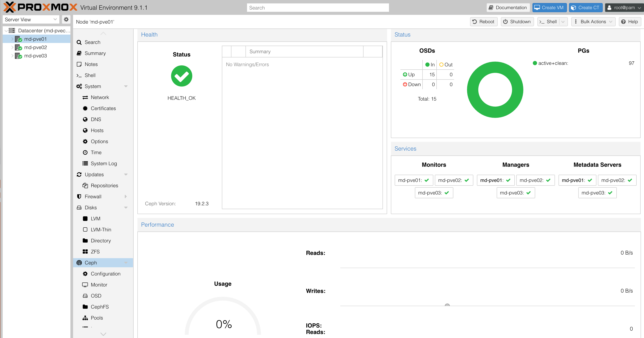Click the Reboot button
Screen dimensions: 644x338
[x=483, y=21]
